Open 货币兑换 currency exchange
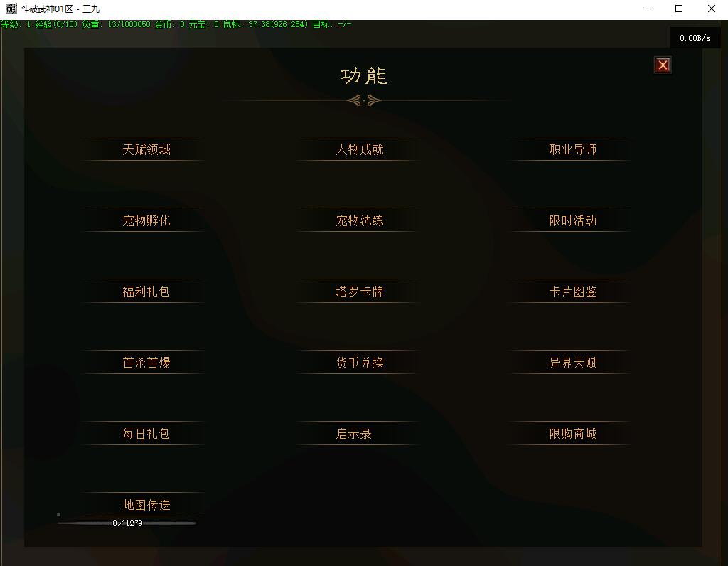728x566 pixels. tap(359, 363)
